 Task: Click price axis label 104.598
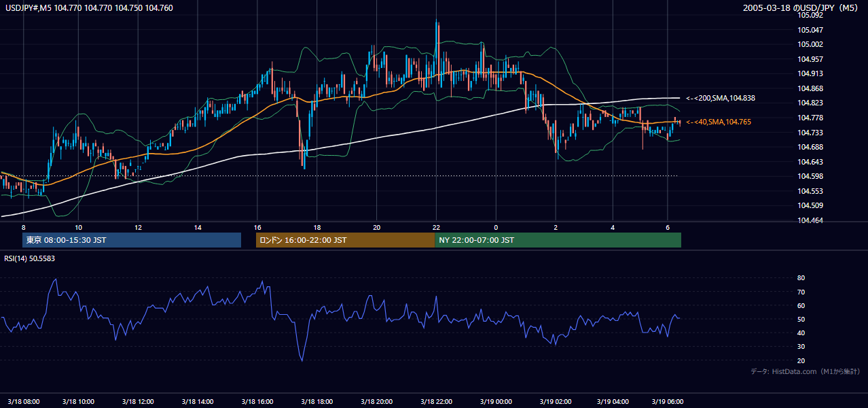[809, 176]
